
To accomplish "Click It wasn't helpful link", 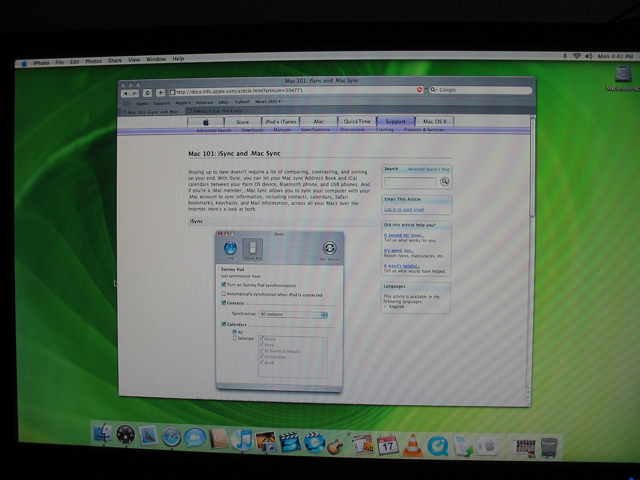I will pyautogui.click(x=401, y=266).
